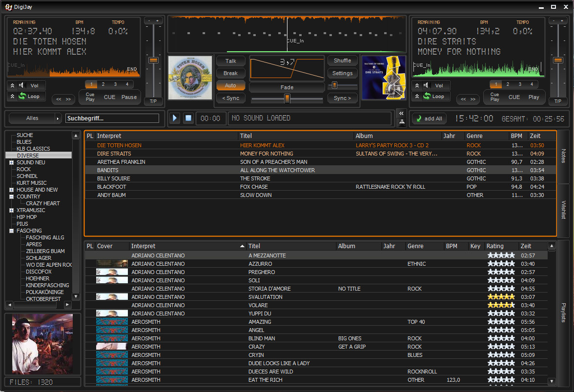
Task: Click the double-left chevron above the playlist
Action: coord(401,113)
